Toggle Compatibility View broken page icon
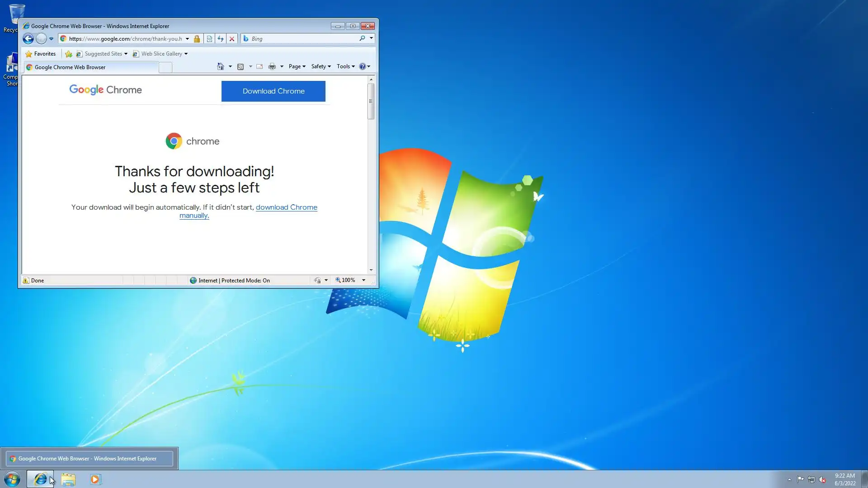868x488 pixels. (209, 39)
